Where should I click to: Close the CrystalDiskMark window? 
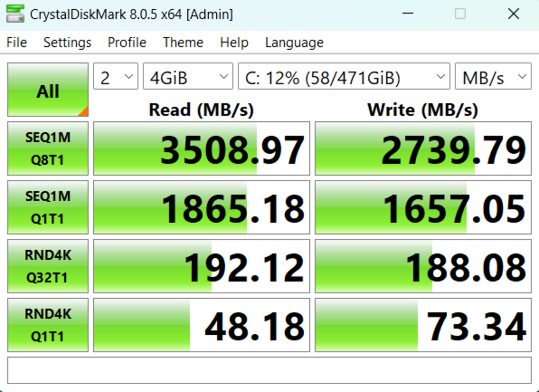tap(514, 14)
